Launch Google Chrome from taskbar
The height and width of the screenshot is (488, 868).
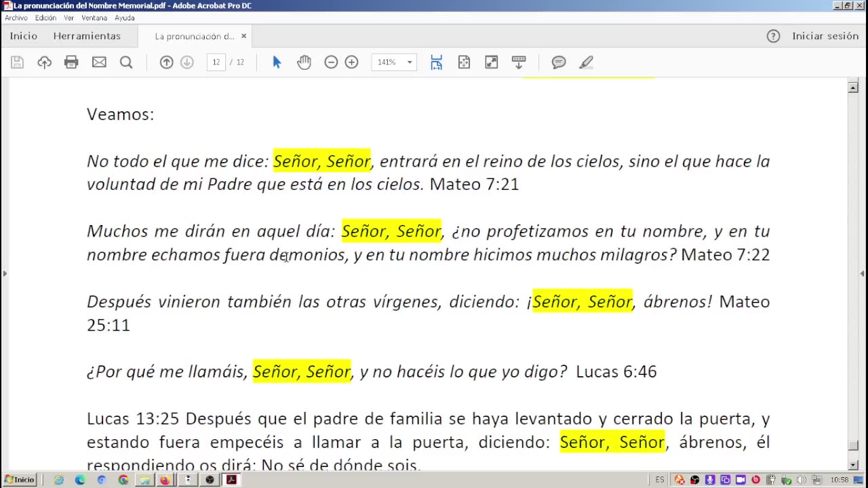[123, 480]
